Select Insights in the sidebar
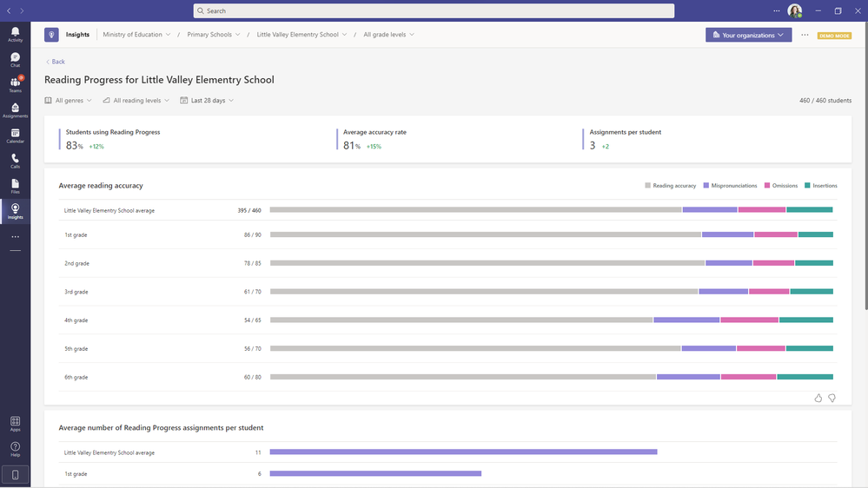 (x=15, y=211)
